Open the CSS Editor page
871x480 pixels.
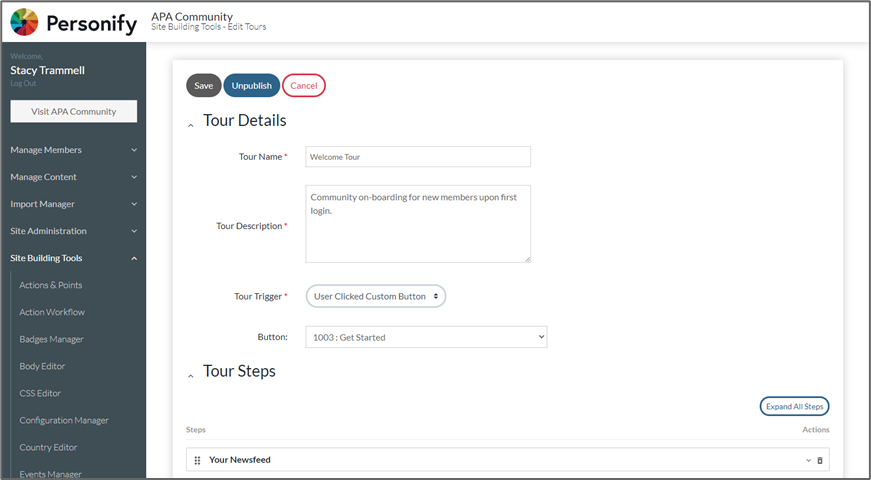[x=40, y=393]
